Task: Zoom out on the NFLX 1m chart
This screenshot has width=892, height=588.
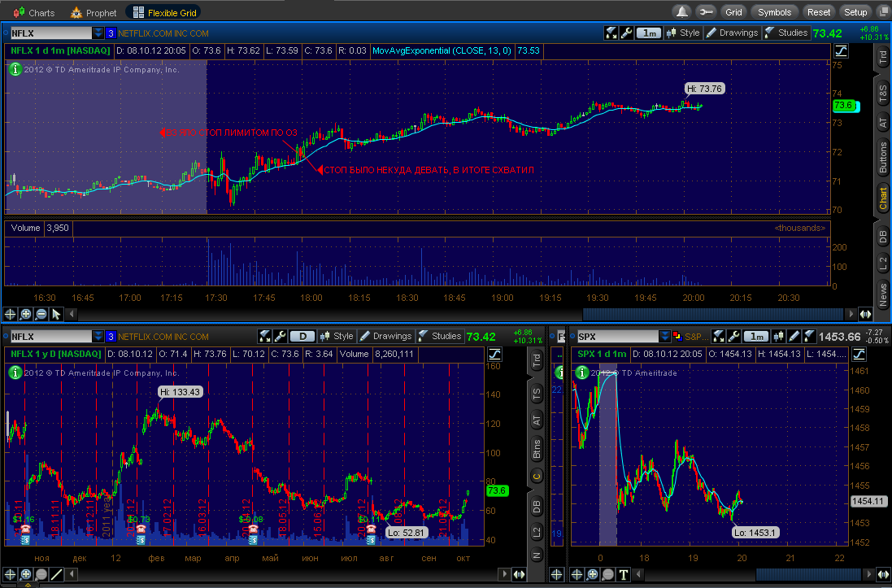Action: click(x=41, y=314)
